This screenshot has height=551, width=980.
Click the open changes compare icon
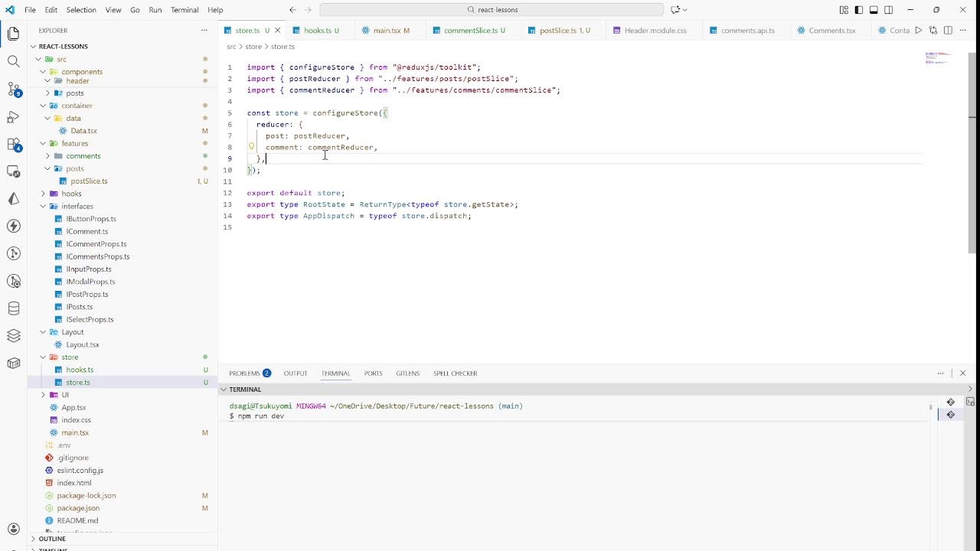[x=933, y=31]
